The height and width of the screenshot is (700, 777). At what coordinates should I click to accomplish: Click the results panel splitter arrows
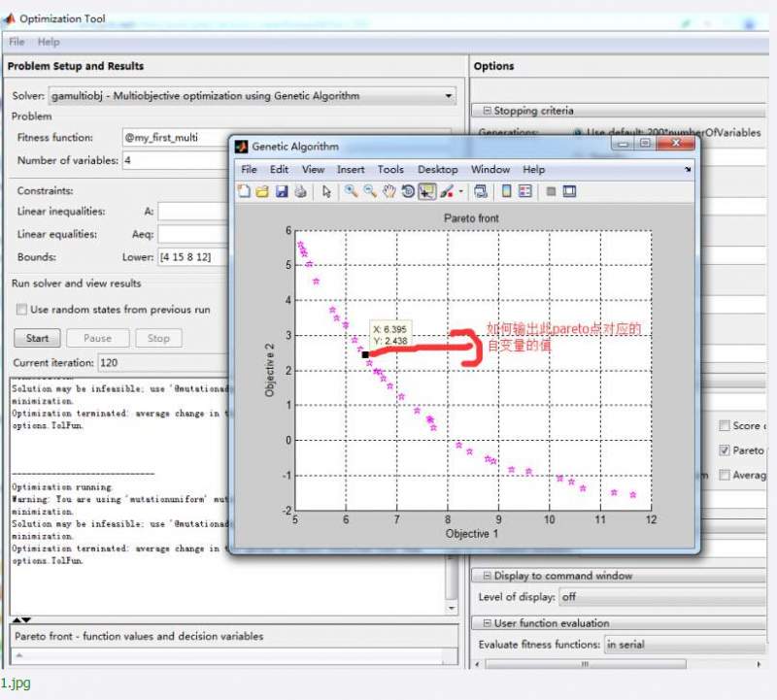point(21,619)
